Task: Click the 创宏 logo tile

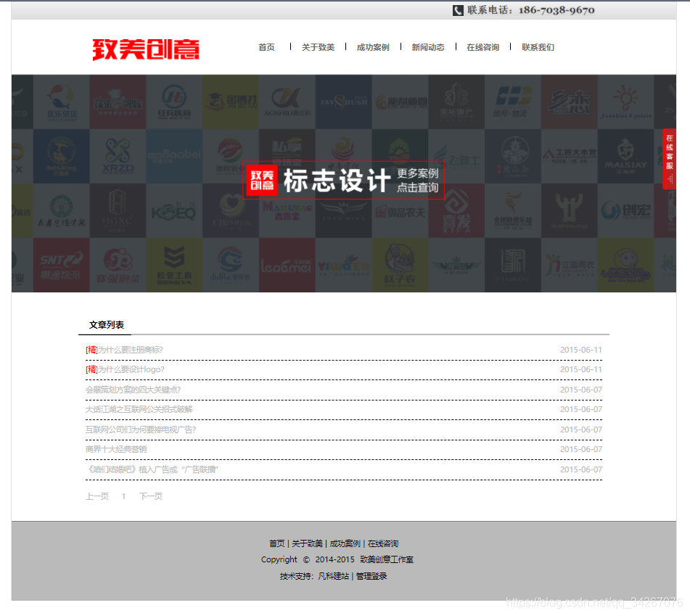Action: (x=625, y=210)
